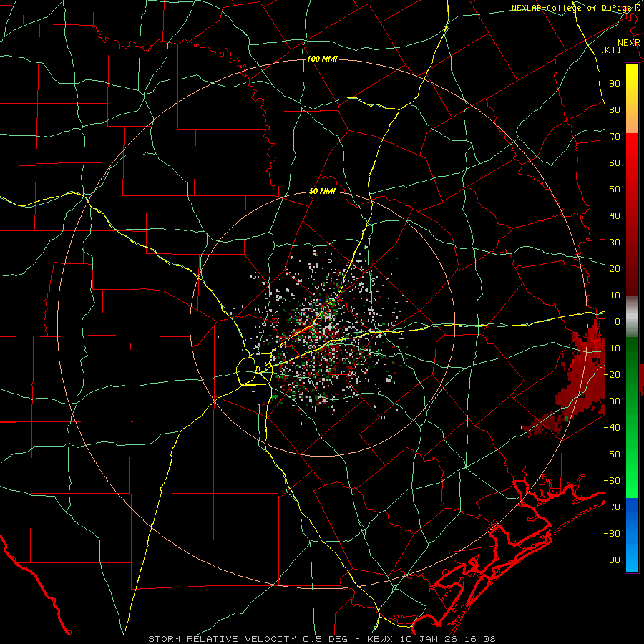Viewport: 644px width, 644px height.
Task: Click the -90 scale value
Action: [612, 560]
